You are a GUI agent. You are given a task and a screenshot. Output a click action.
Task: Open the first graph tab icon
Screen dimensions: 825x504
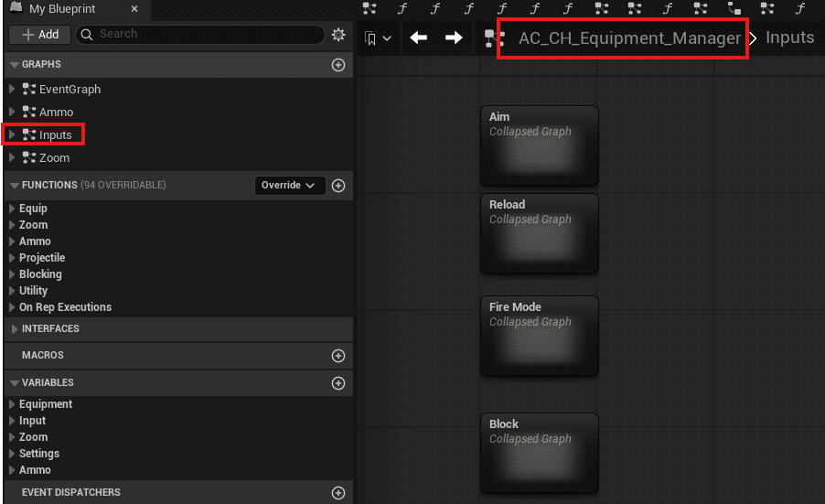[370, 8]
